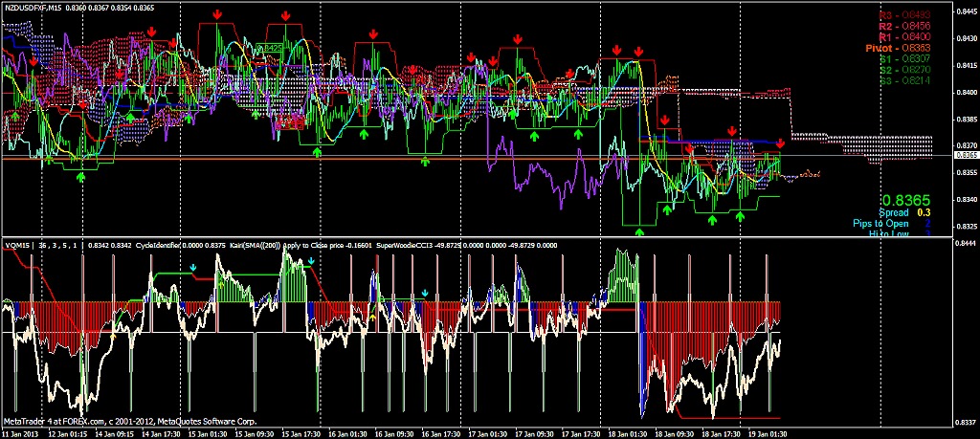Click the 0.8325 price axis label
The width and height of the screenshot is (980, 439).
967,226
